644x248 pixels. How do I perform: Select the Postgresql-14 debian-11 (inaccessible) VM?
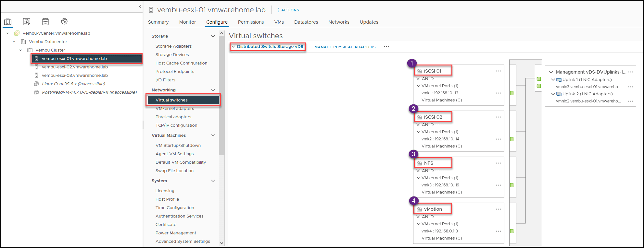click(89, 92)
